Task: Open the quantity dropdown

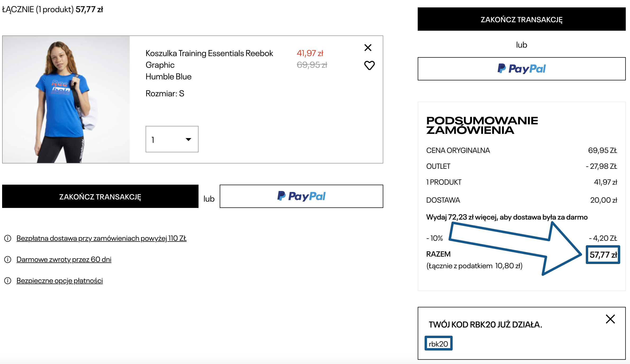Action: tap(172, 139)
